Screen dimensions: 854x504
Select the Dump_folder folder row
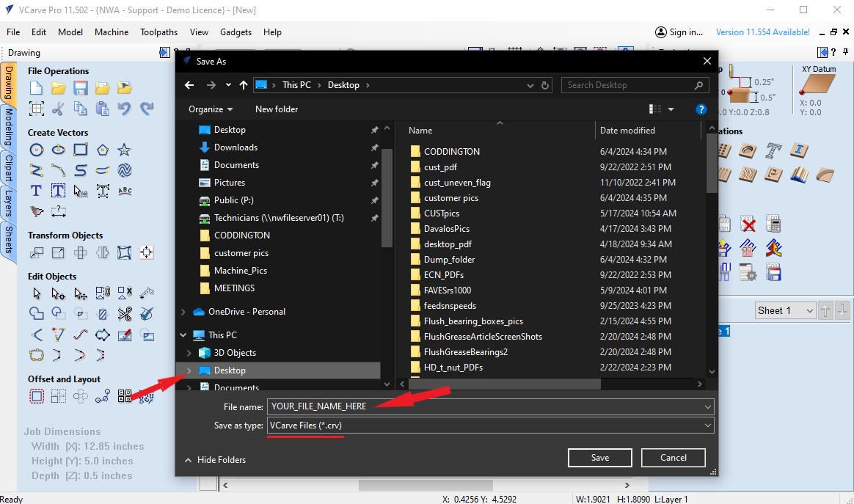(x=449, y=260)
